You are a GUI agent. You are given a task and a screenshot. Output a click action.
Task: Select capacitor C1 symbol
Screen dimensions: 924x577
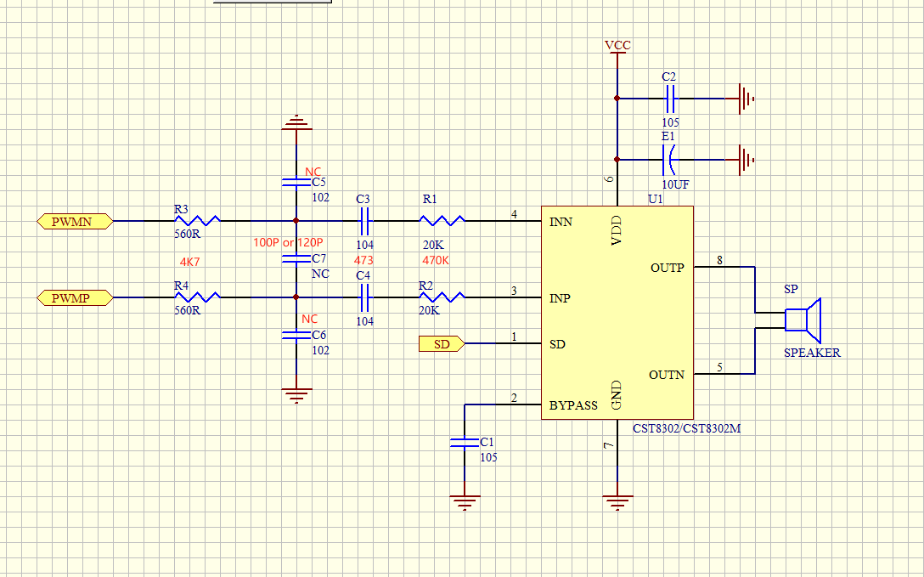[x=465, y=442]
